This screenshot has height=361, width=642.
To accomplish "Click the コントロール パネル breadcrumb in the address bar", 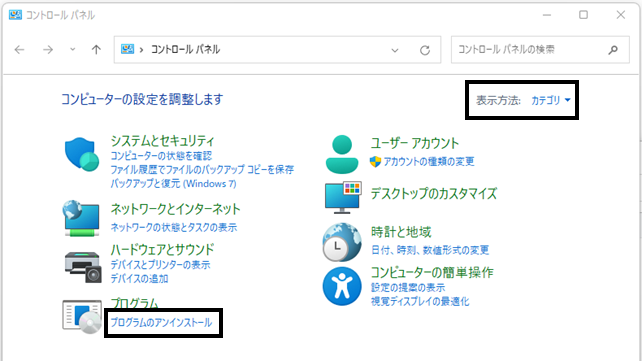I will click(x=185, y=50).
